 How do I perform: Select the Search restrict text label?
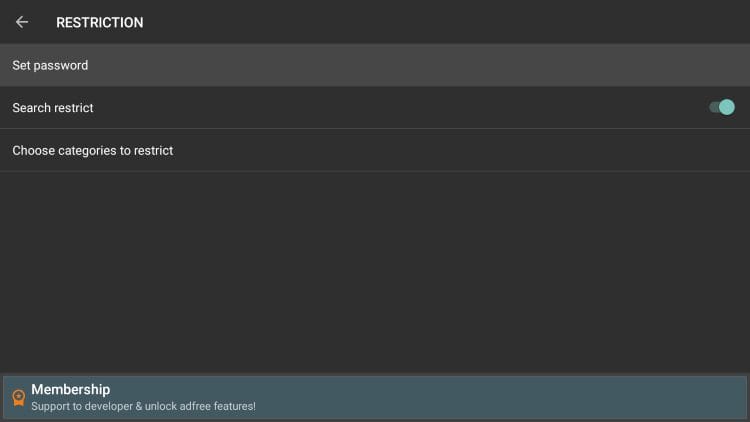pyautogui.click(x=53, y=107)
